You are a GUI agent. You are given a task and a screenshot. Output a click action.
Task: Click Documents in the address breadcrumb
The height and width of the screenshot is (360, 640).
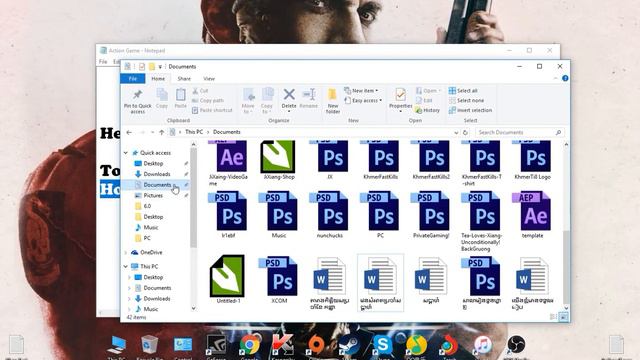click(x=227, y=132)
